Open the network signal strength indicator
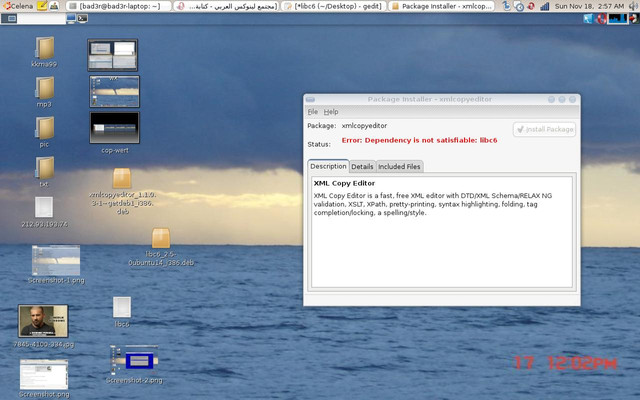The width and height of the screenshot is (640, 400). (544, 6)
